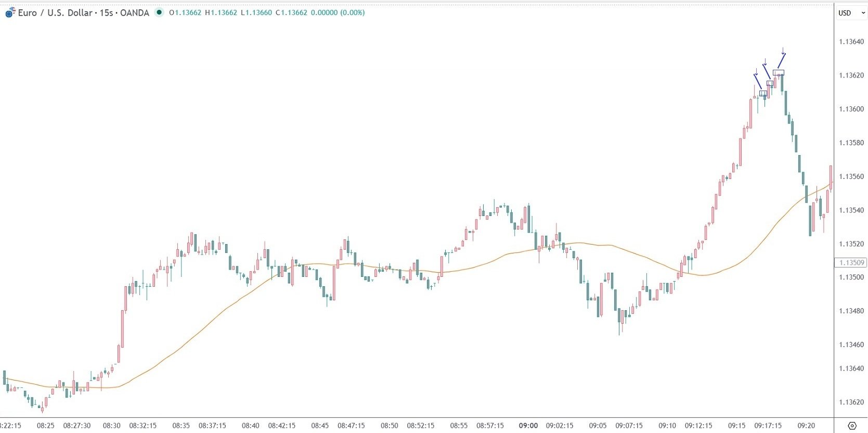Image resolution: width=868 pixels, height=433 pixels.
Task: Click the 08:40 time axis label
Action: click(x=251, y=426)
